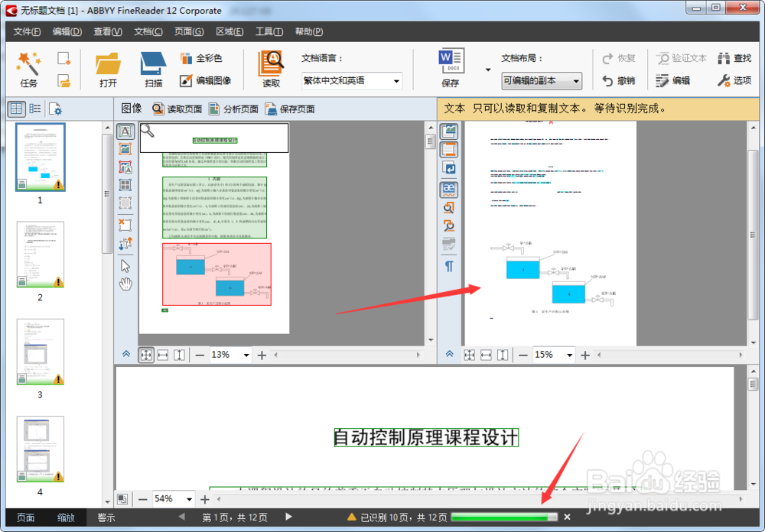Screen dimensions: 765x532
Task: Click the 编辑图像 (Edit image) tool
Action: [x=205, y=80]
